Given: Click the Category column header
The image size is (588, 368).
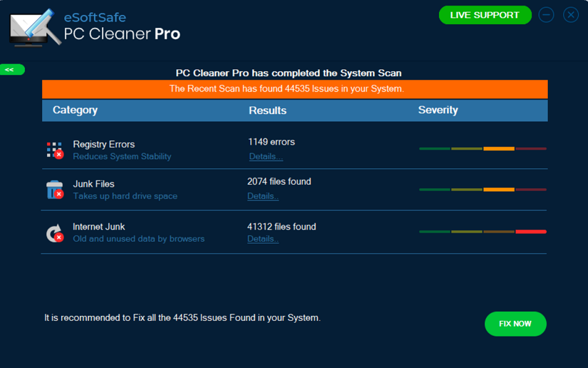Looking at the screenshot, I should [75, 110].
